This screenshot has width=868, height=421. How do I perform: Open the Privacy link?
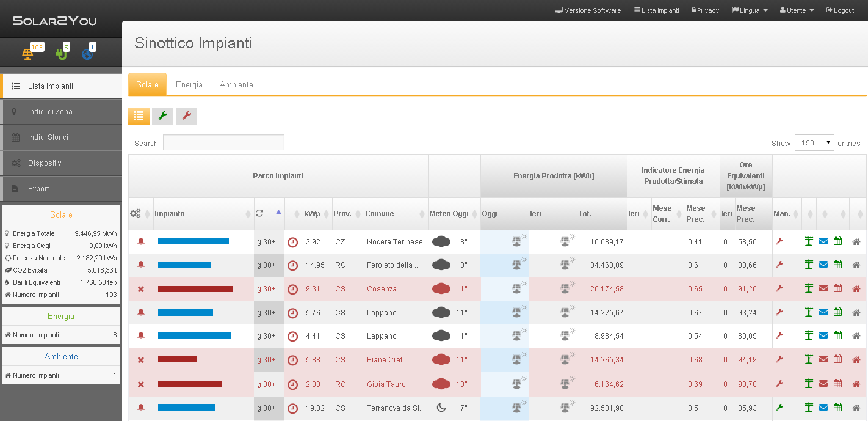click(x=705, y=10)
